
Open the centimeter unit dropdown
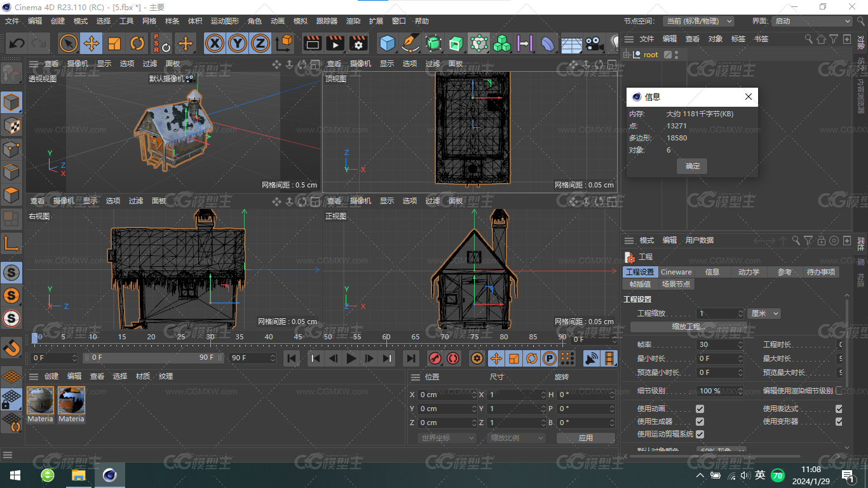pyautogui.click(x=764, y=313)
